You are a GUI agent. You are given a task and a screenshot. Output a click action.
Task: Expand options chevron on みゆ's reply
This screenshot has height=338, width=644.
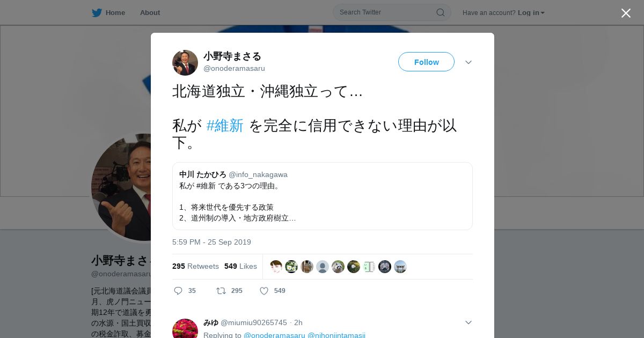coord(469,322)
